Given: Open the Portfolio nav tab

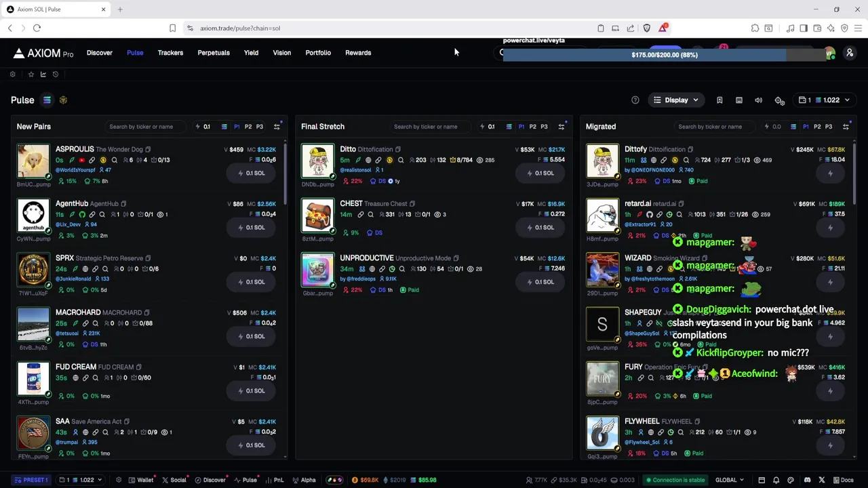Looking at the screenshot, I should [x=318, y=53].
